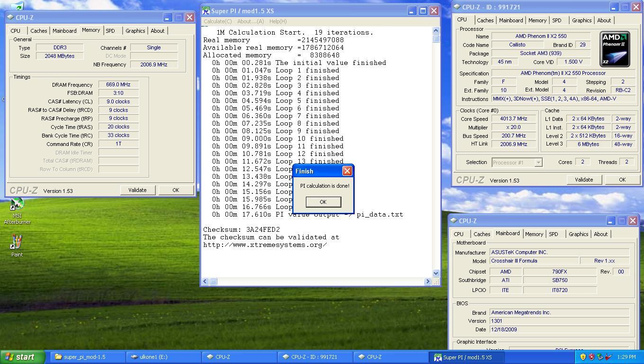Click the Safely Remove Hardware tray icon
Viewport: 644px width, 364px height.
(x=600, y=357)
